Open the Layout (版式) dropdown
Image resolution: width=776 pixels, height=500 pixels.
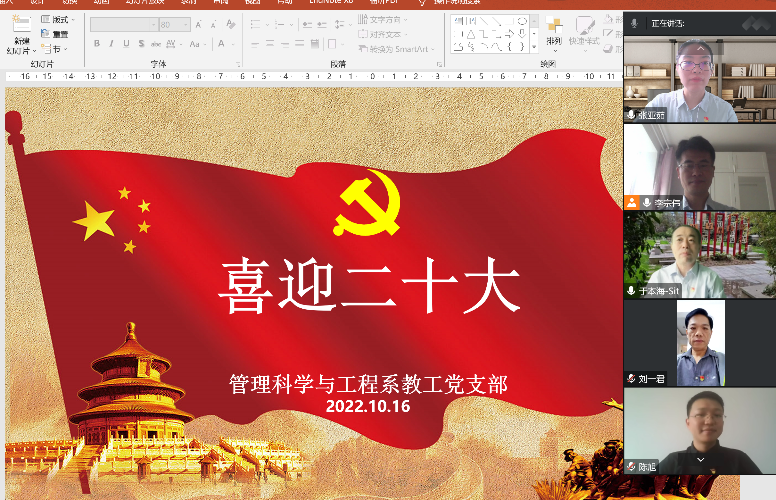pos(57,19)
